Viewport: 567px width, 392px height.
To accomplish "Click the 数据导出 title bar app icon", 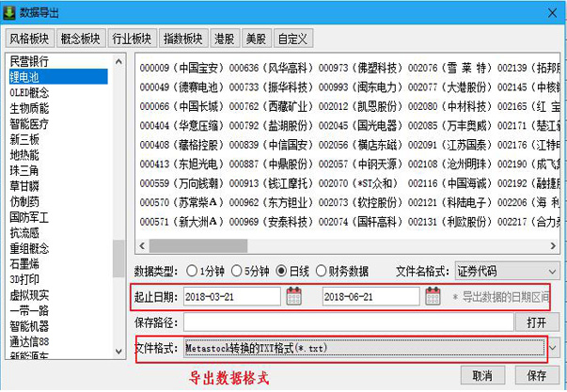I will tap(11, 12).
